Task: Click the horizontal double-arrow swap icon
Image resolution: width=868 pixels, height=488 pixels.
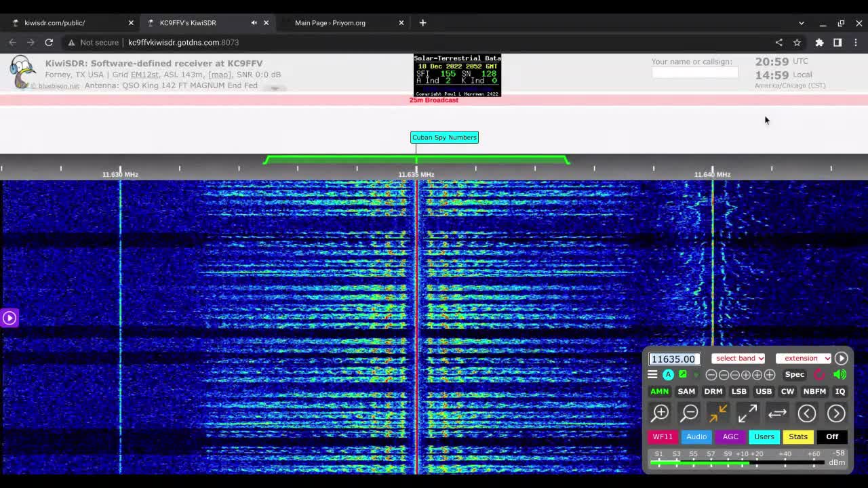Action: (x=777, y=413)
